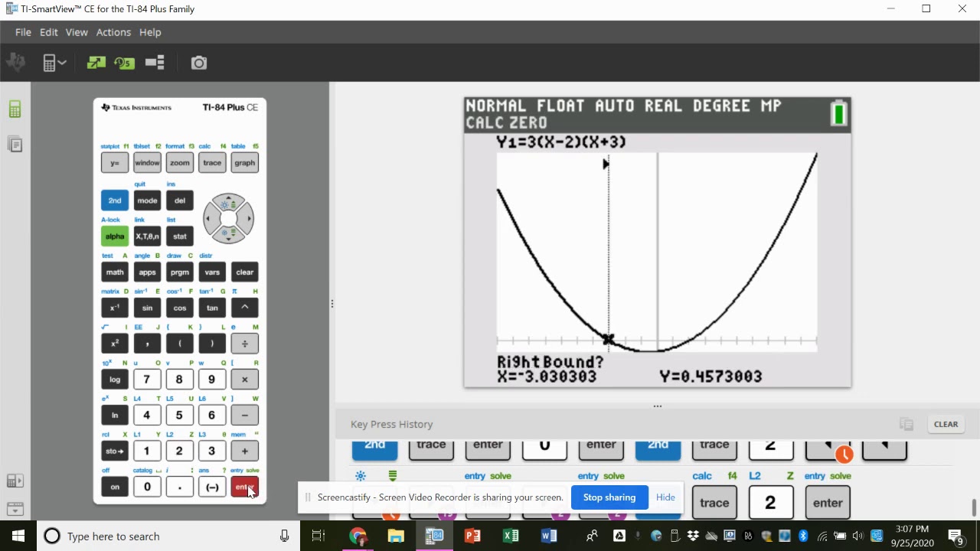
Task: Toggle the green alpha calculator key
Action: click(115, 236)
